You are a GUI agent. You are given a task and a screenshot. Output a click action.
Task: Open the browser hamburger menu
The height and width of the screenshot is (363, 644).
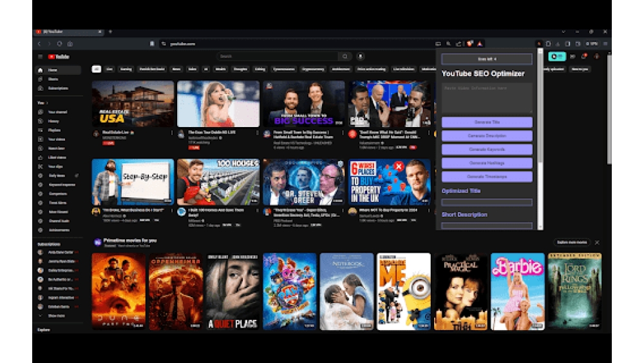[x=605, y=44]
